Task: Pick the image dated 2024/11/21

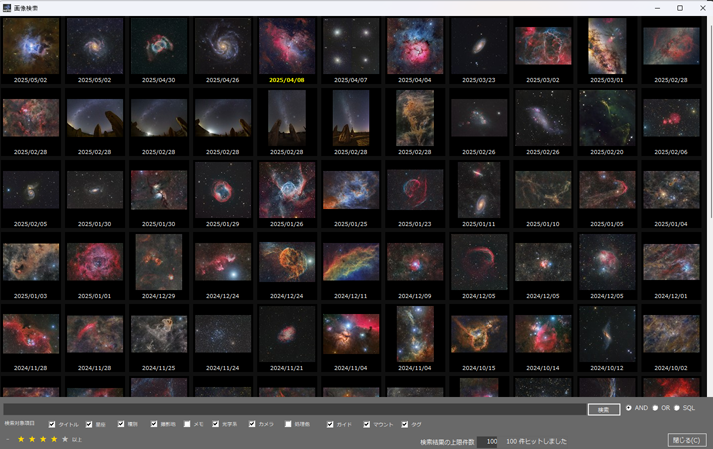Action: (x=287, y=333)
